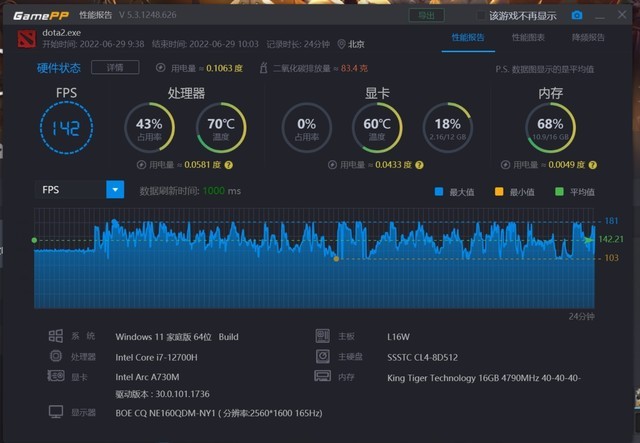Click the blue 最大值 legend swatch
The image size is (640, 443).
point(439,191)
